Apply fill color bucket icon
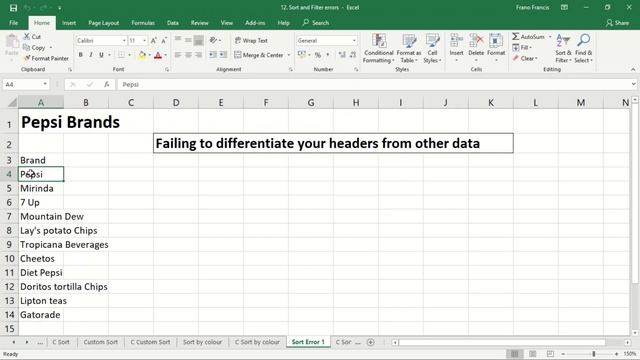Image resolution: width=640 pixels, height=360 pixels. 142,55
